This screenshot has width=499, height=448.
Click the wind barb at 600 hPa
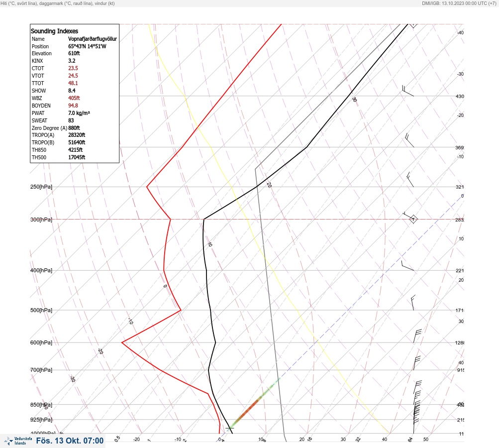(417, 336)
